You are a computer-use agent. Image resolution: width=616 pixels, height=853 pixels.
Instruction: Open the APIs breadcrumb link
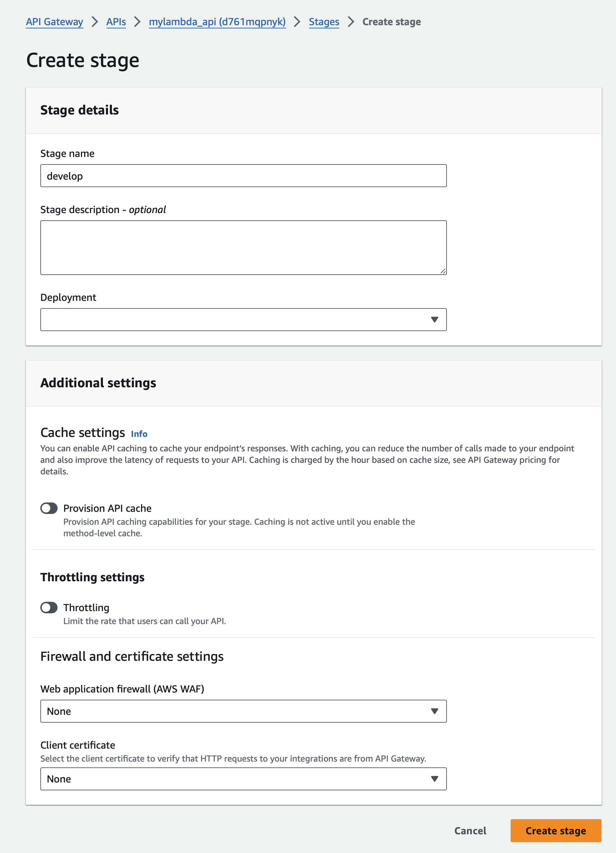[x=116, y=22]
